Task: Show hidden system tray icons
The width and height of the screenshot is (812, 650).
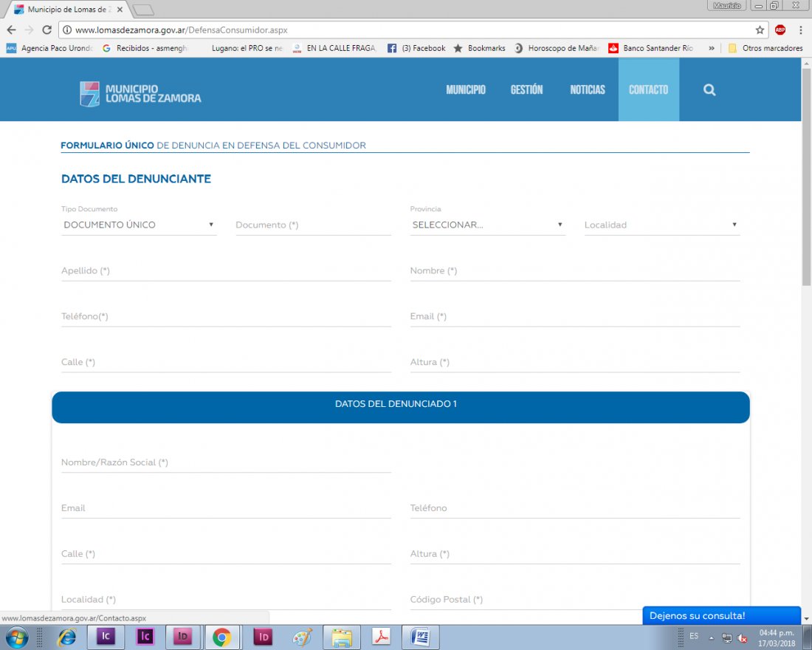Action: click(712, 638)
